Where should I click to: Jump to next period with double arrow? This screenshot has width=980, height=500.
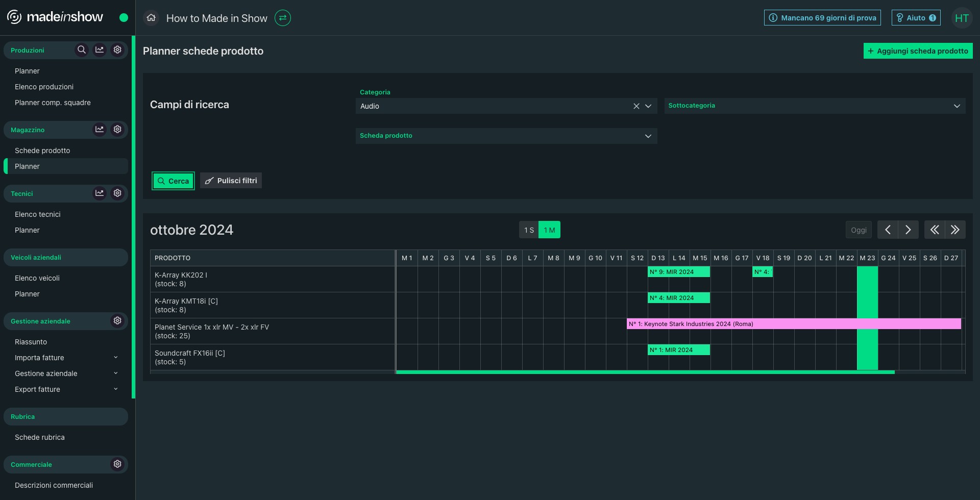(955, 230)
